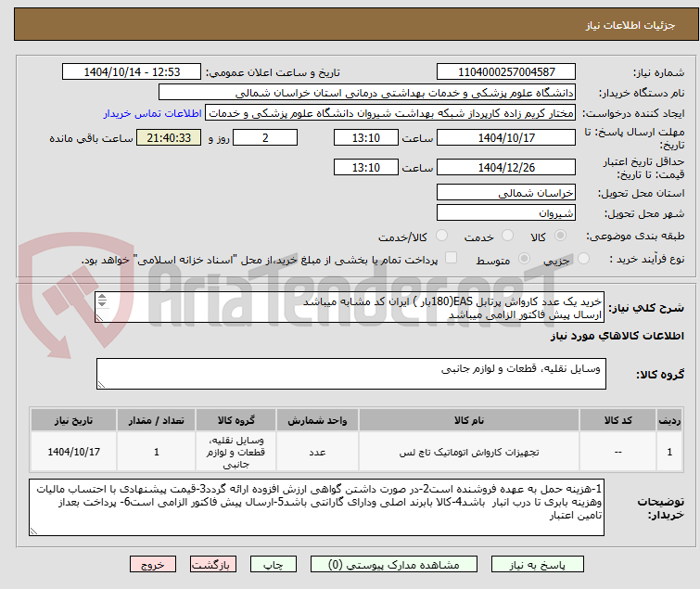Select the متوسط purchase type radio
Screen dimensions: 700x589
524,259
